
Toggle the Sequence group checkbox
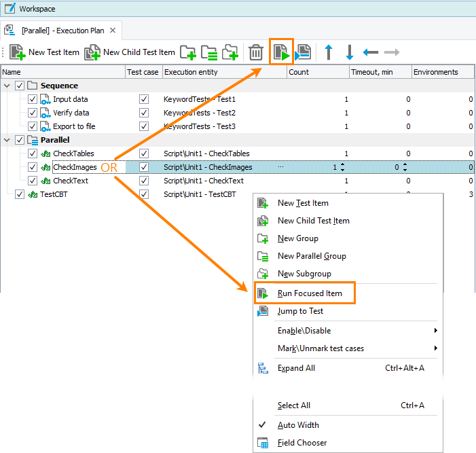[x=20, y=86]
